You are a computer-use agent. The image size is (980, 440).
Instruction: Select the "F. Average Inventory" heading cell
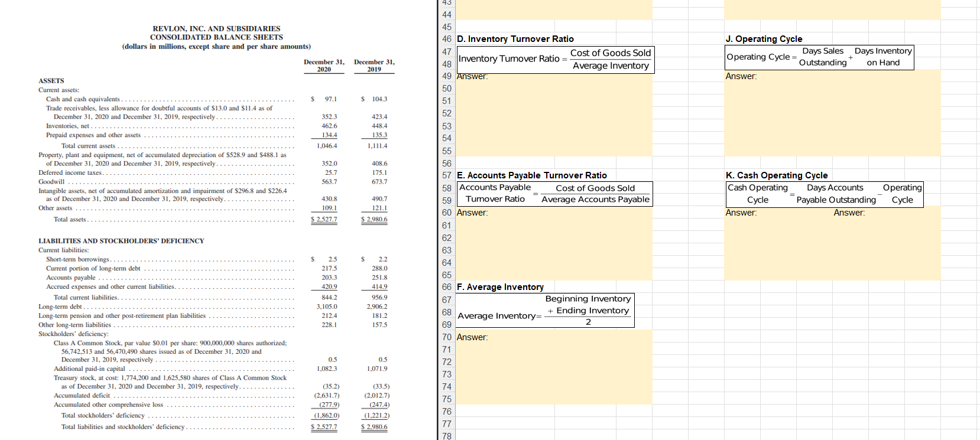(500, 287)
